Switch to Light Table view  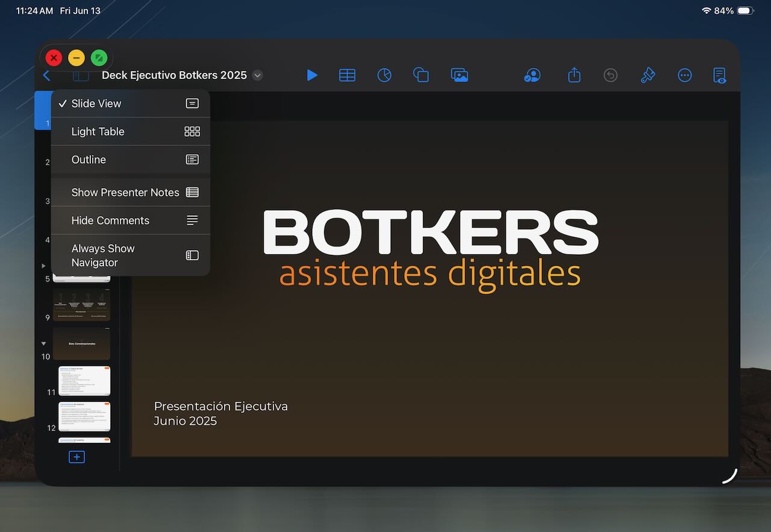click(x=131, y=131)
